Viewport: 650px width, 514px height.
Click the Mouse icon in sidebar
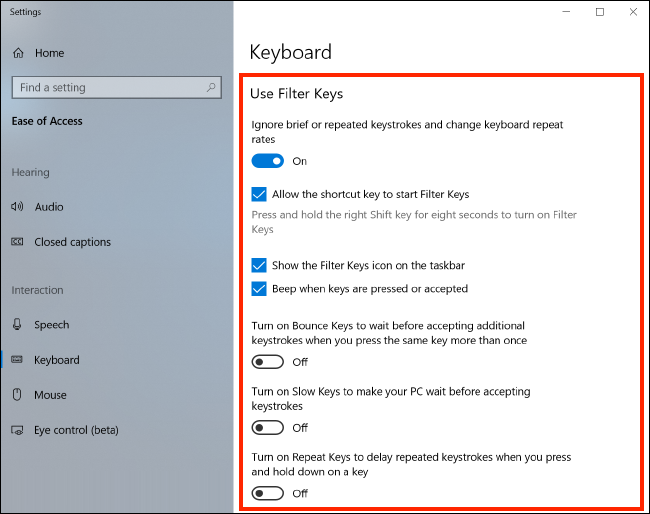point(17,394)
